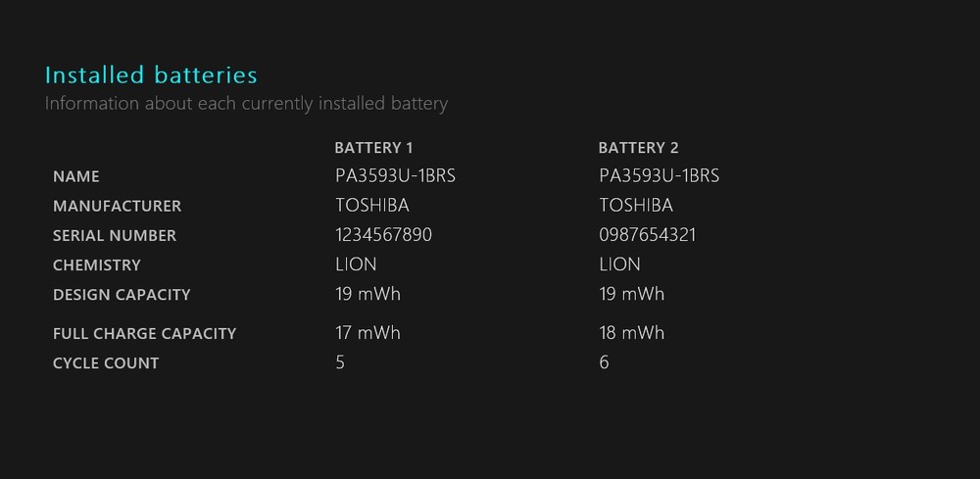Image resolution: width=980 pixels, height=479 pixels.
Task: Select Battery 2 serial number 0987654321
Action: click(x=648, y=235)
